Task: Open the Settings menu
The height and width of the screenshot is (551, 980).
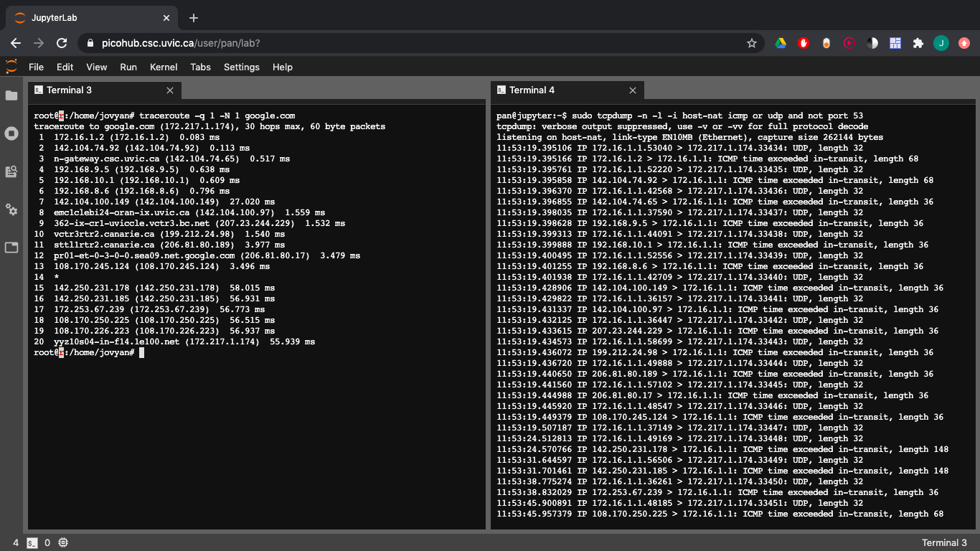Action: [x=241, y=67]
